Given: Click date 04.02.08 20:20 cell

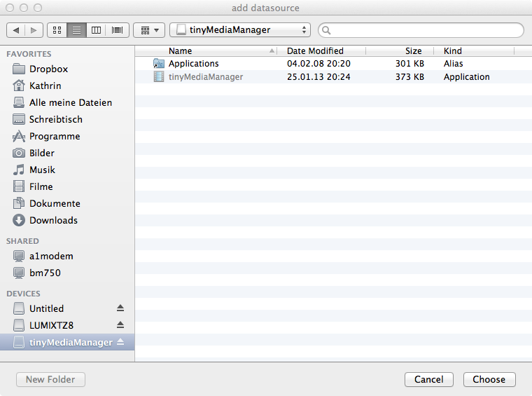Looking at the screenshot, I should (318, 64).
